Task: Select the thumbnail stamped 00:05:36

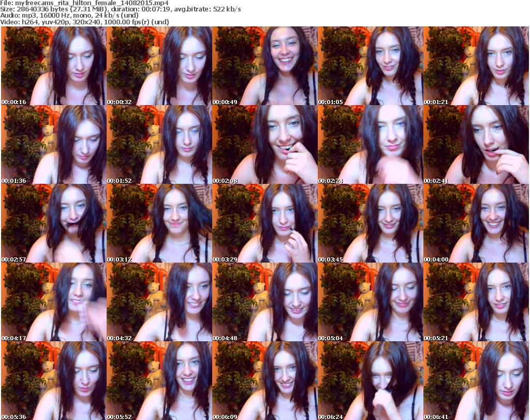Action: [x=54, y=381]
